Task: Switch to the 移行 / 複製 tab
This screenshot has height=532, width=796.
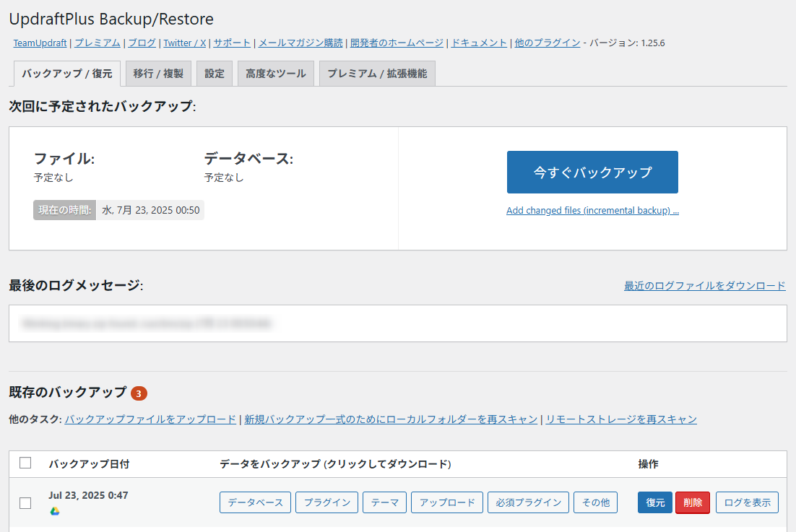Action: (x=158, y=74)
